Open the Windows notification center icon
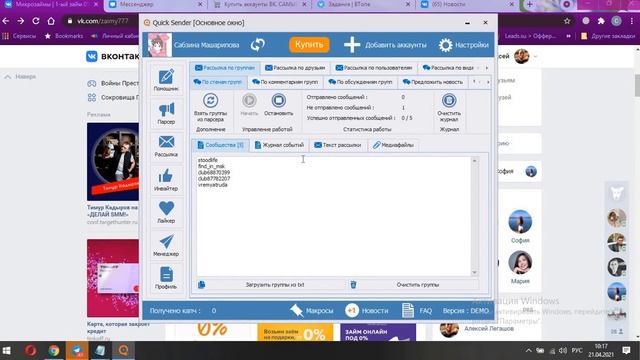Image resolution: width=640 pixels, height=360 pixels. [627, 351]
